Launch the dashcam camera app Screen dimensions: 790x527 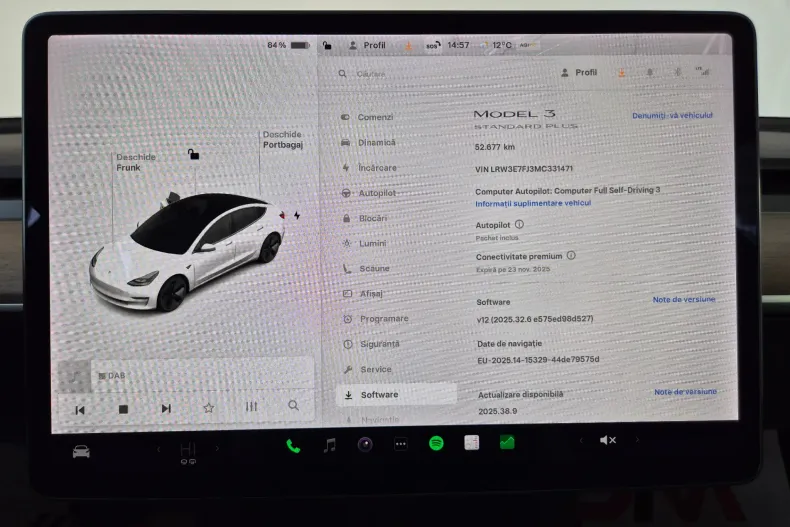(x=365, y=444)
